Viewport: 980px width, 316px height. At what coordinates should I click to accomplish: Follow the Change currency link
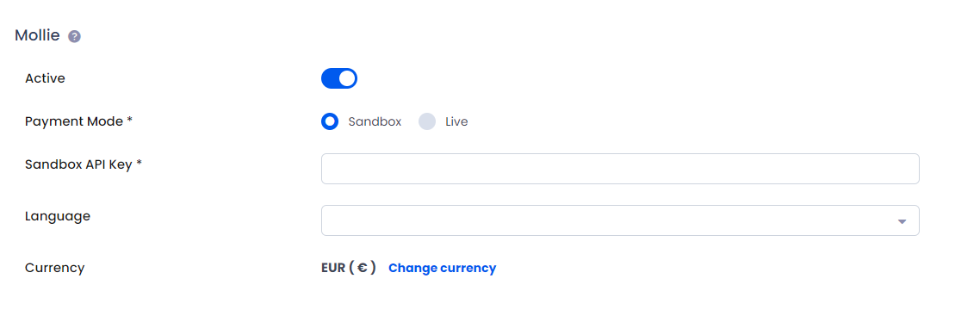click(443, 268)
